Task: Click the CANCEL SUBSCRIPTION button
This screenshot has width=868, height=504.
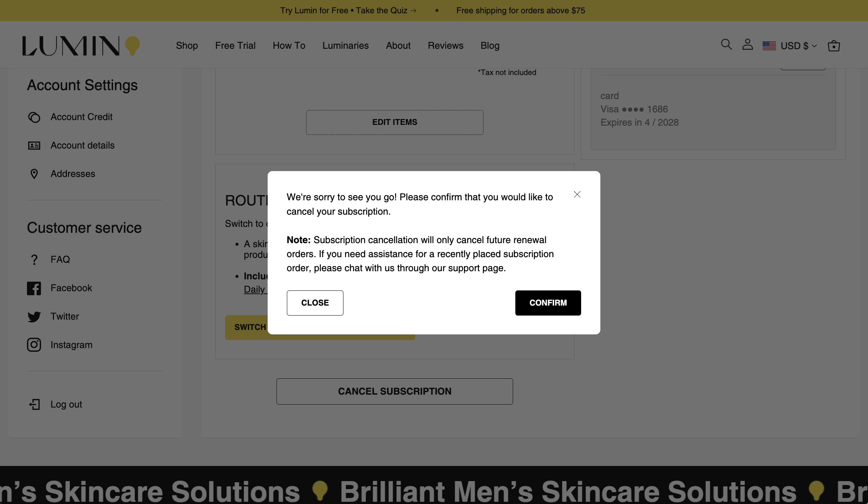Action: point(394,391)
